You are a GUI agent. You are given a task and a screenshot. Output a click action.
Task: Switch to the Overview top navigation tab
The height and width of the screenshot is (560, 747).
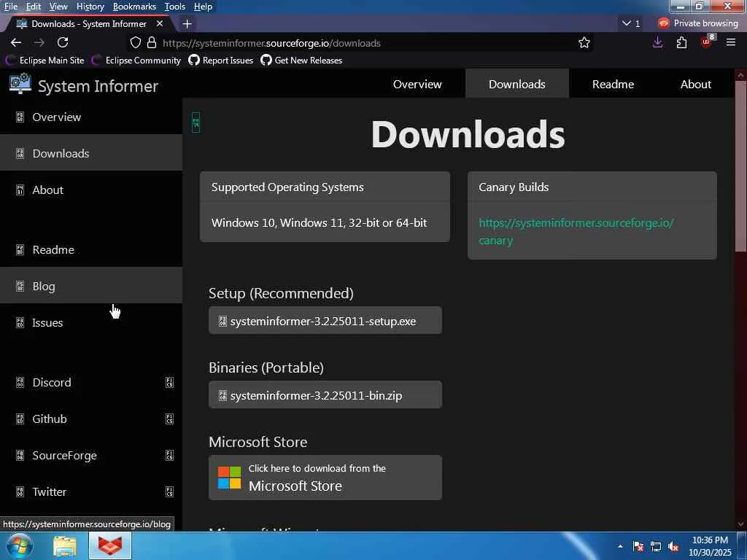coord(417,85)
